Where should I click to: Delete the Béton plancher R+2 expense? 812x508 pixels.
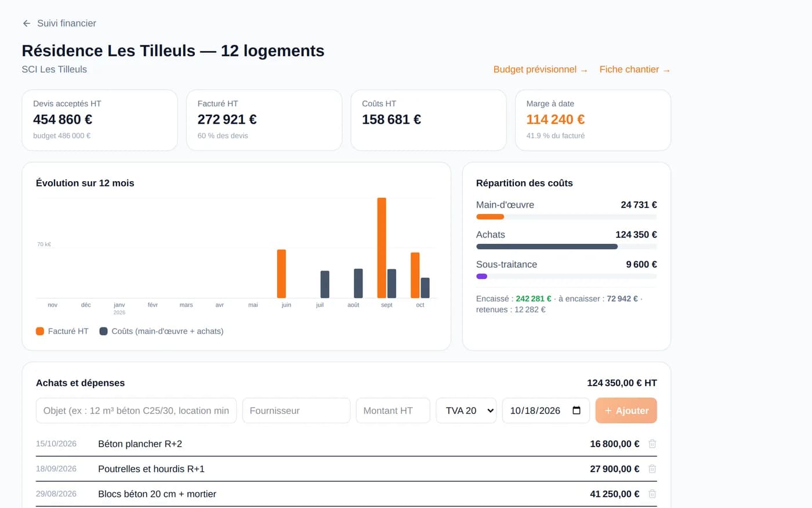point(652,444)
